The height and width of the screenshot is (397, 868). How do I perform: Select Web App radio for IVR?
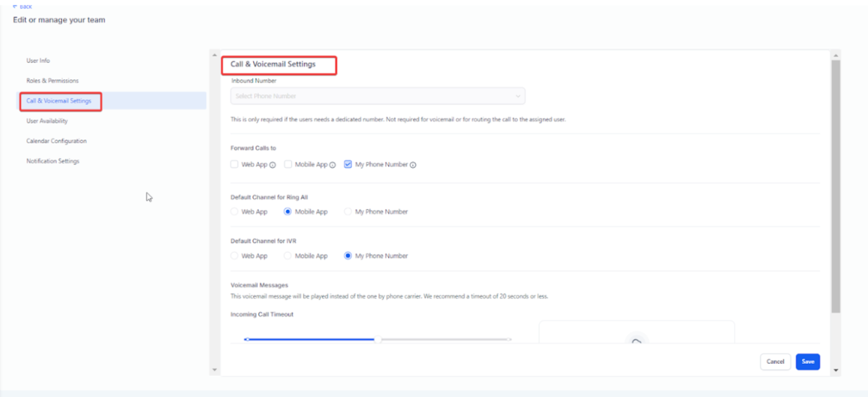tap(234, 256)
